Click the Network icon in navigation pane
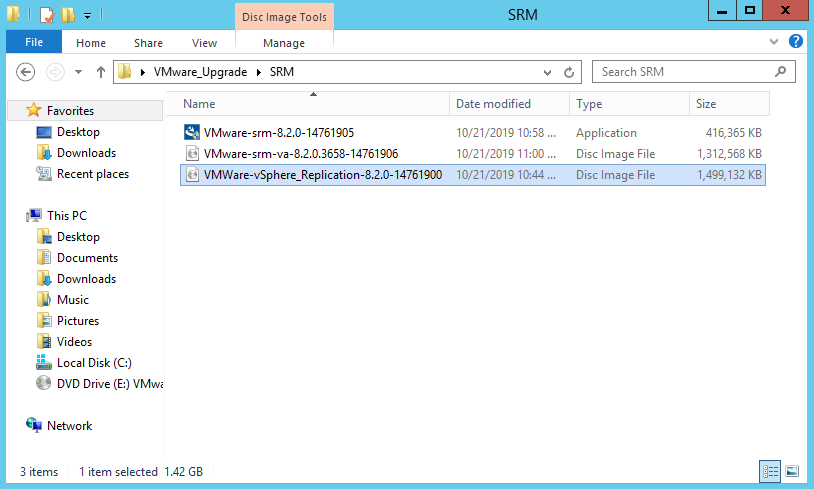 (x=34, y=425)
